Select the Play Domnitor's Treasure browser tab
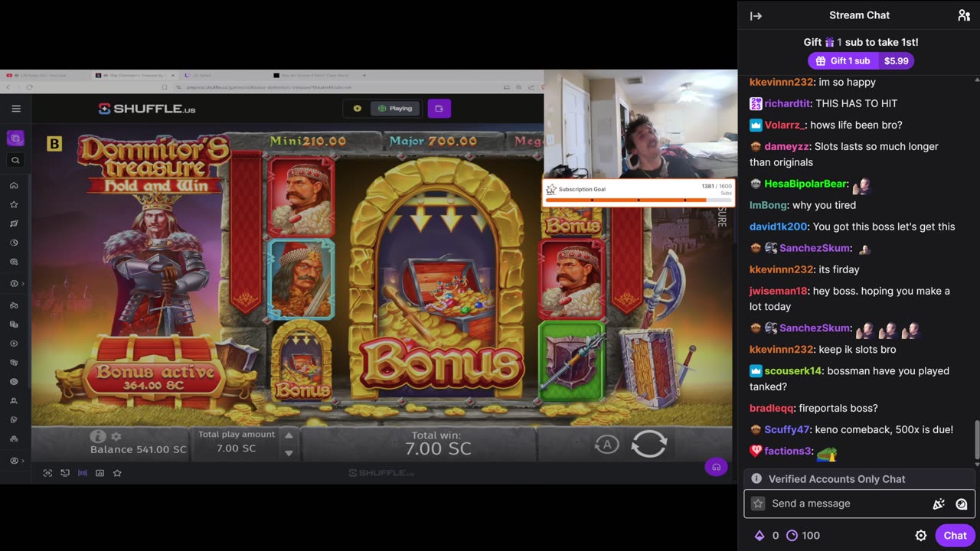The height and width of the screenshot is (551, 980). click(x=134, y=75)
